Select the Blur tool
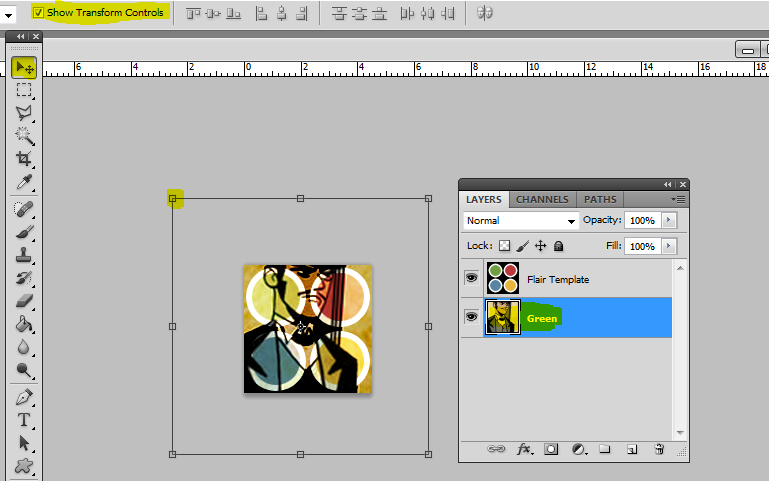The height and width of the screenshot is (481, 769). (24, 347)
